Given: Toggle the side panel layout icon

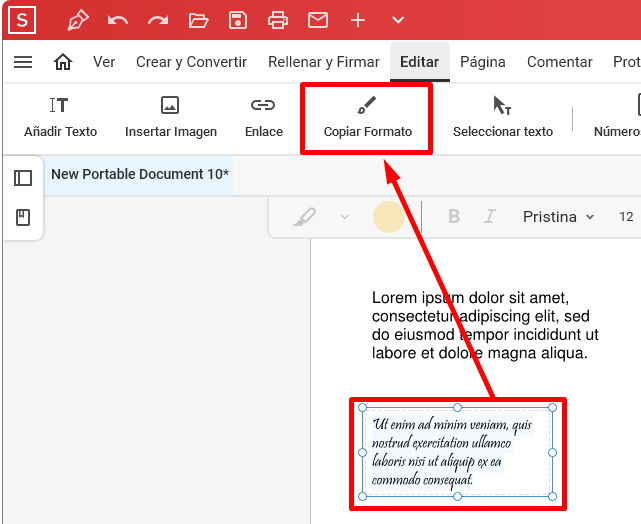Looking at the screenshot, I should pos(23,178).
